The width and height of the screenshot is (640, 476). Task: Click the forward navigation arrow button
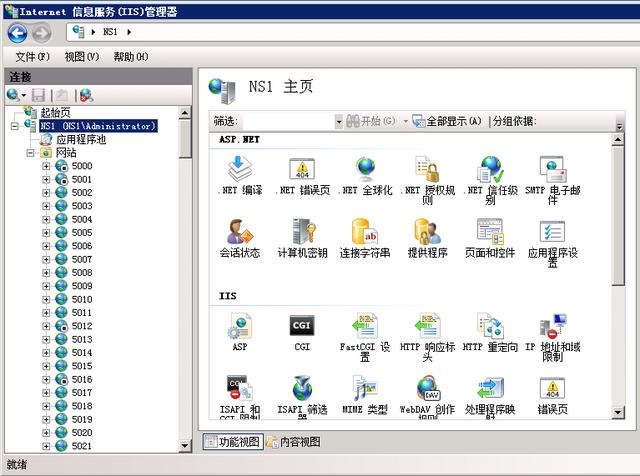pos(42,33)
